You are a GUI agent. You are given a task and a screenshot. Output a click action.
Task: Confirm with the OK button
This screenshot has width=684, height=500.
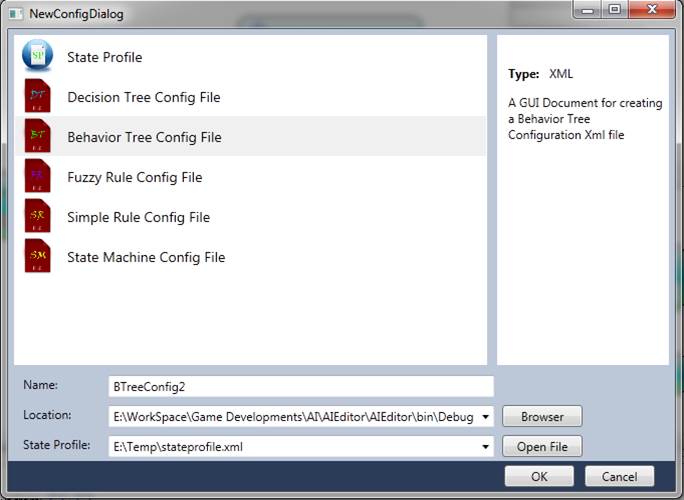[539, 476]
